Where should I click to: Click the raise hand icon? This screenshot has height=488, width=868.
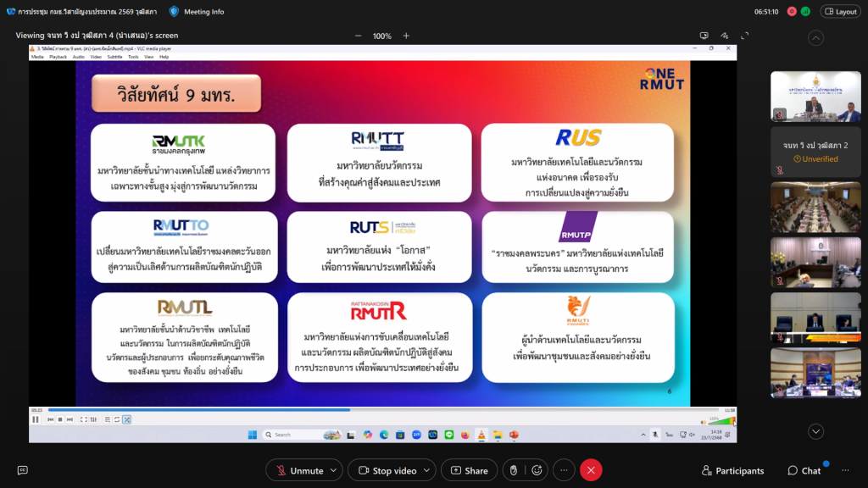tap(512, 470)
